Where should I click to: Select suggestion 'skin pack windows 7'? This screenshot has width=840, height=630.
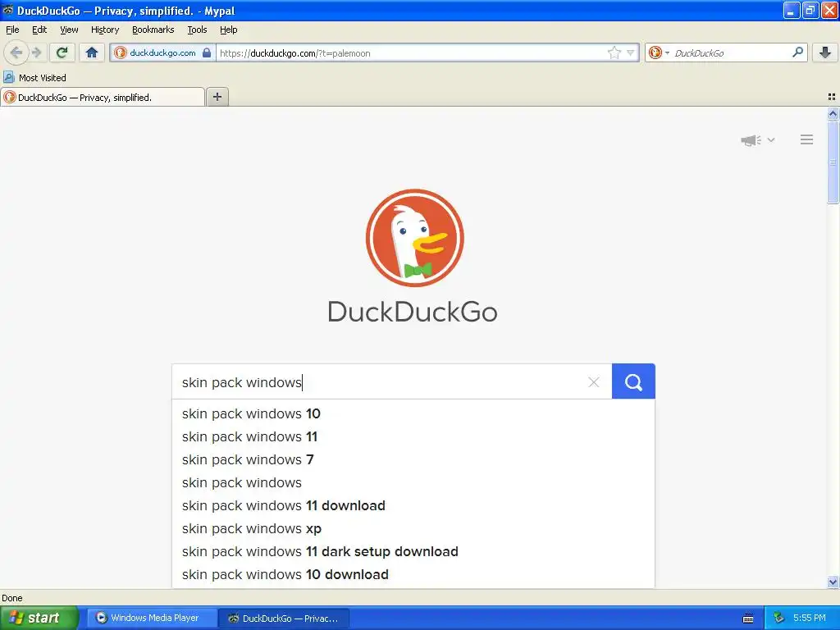[413, 459]
